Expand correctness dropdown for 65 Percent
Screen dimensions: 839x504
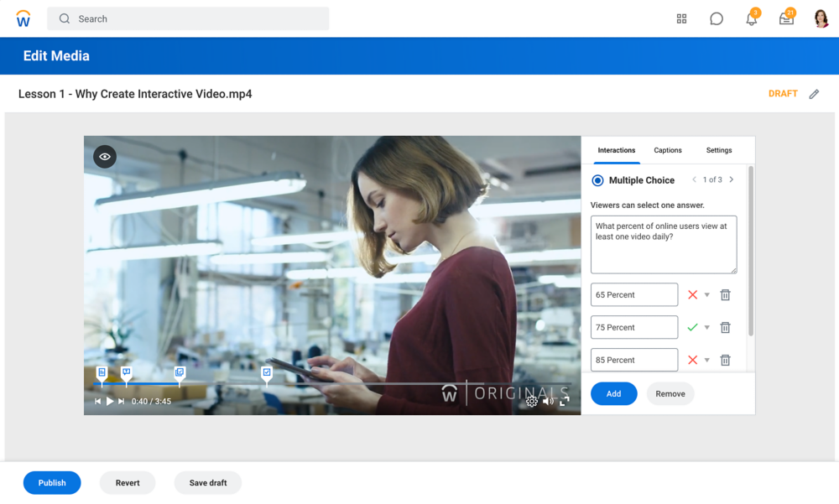(x=706, y=295)
